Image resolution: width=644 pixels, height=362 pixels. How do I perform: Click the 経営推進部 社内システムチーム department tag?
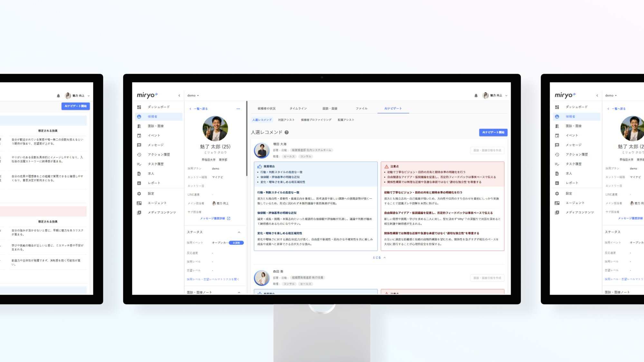[x=311, y=150]
